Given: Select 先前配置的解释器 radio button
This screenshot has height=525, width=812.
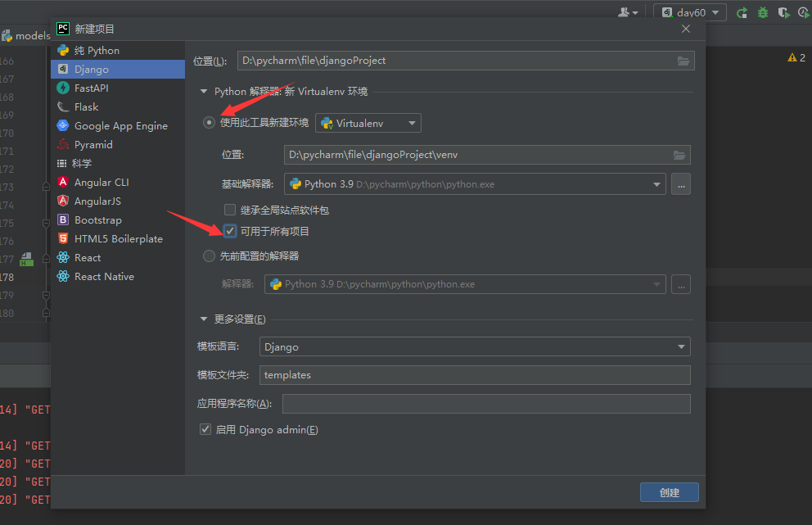Looking at the screenshot, I should pyautogui.click(x=209, y=256).
